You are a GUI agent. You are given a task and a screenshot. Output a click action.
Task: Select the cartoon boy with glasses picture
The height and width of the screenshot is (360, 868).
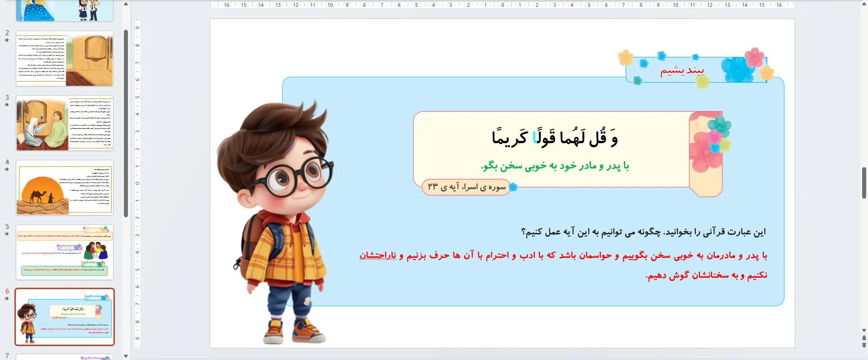pos(276,221)
